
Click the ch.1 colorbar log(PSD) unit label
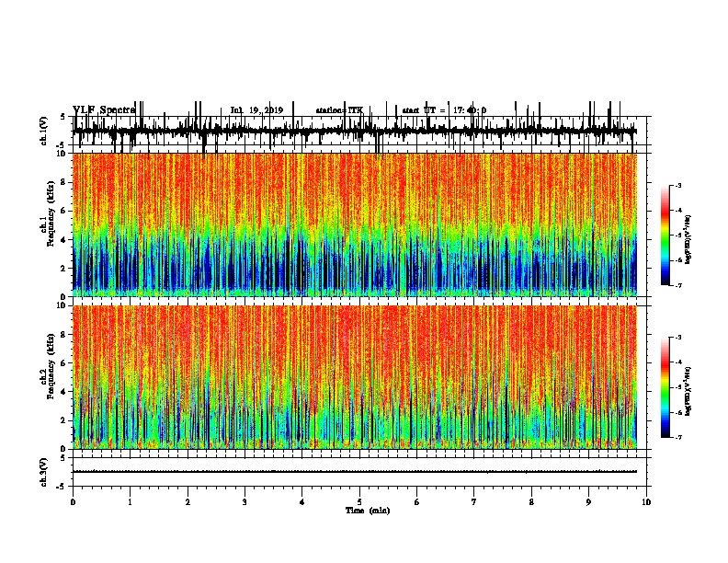[x=688, y=239]
